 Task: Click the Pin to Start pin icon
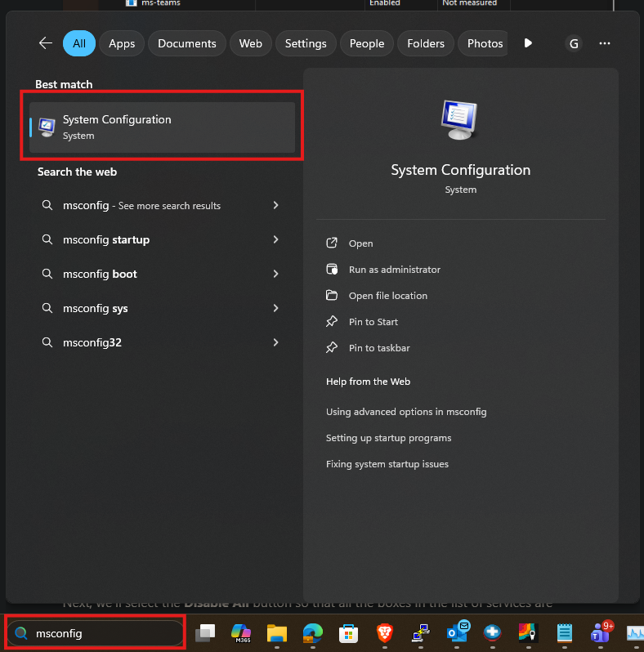tap(332, 321)
